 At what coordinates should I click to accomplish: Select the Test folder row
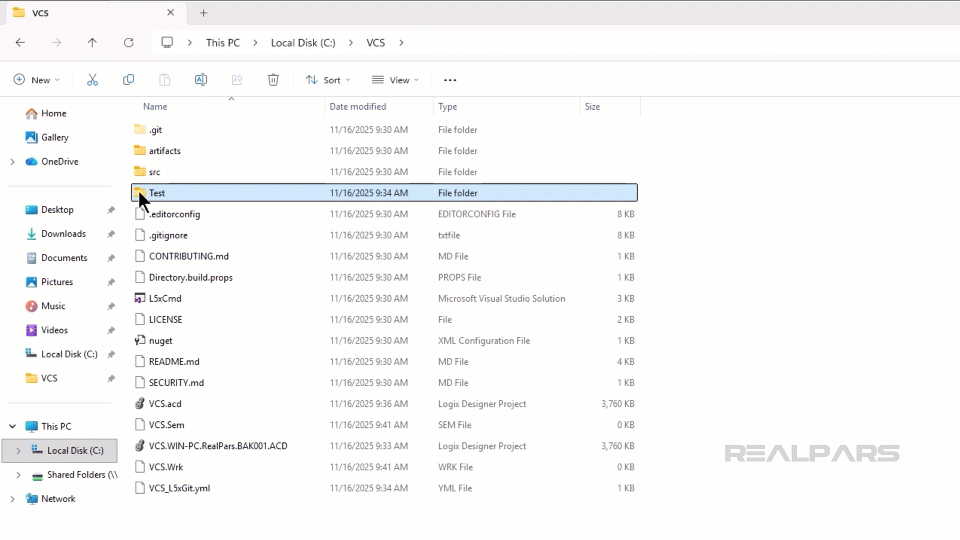tap(384, 193)
